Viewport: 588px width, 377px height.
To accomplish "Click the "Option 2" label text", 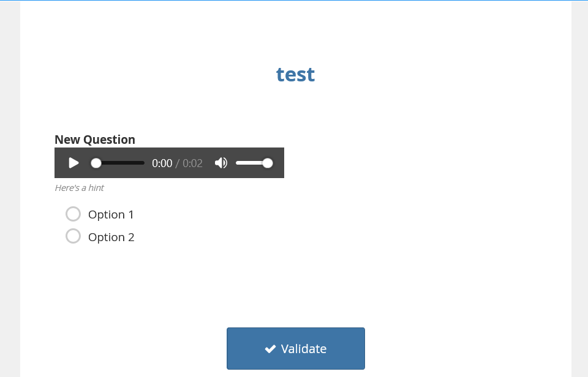I will 111,237.
